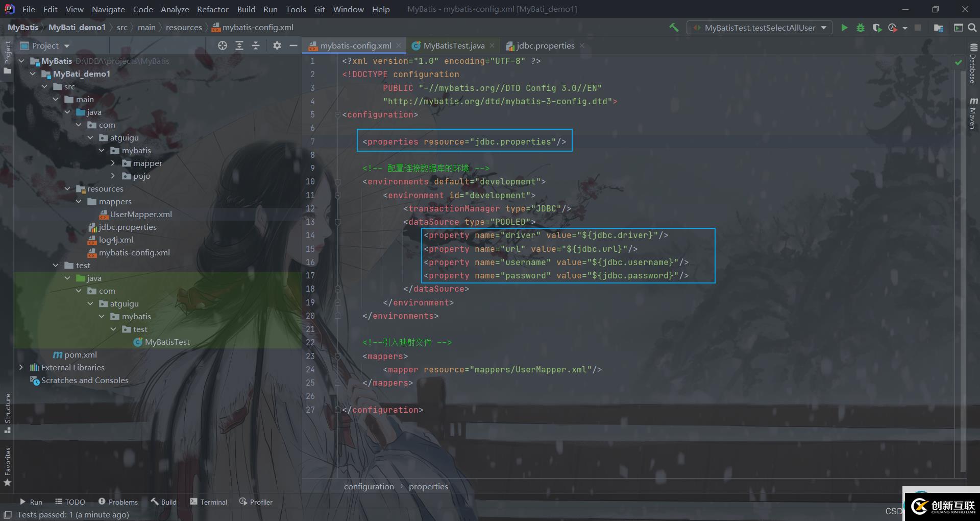Screen dimensions: 980x521
Task: Close the jdbc.properties tab
Action: pyautogui.click(x=582, y=45)
